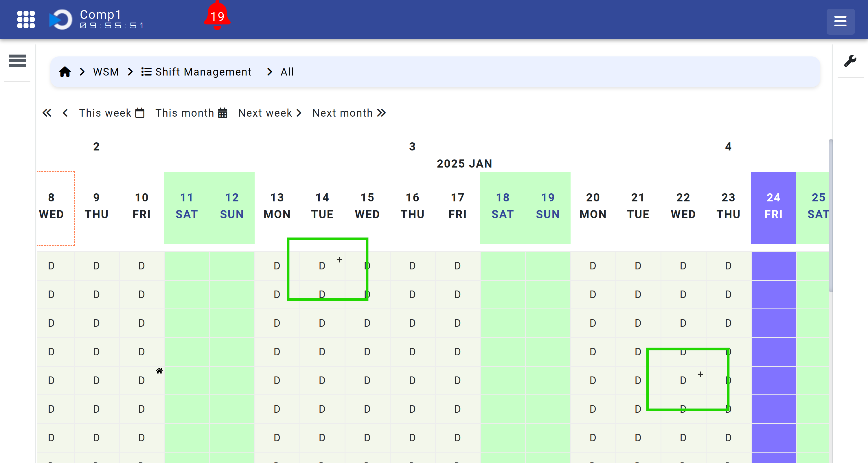
Task: Click the first-row D cell under 20 MON
Action: click(x=593, y=266)
